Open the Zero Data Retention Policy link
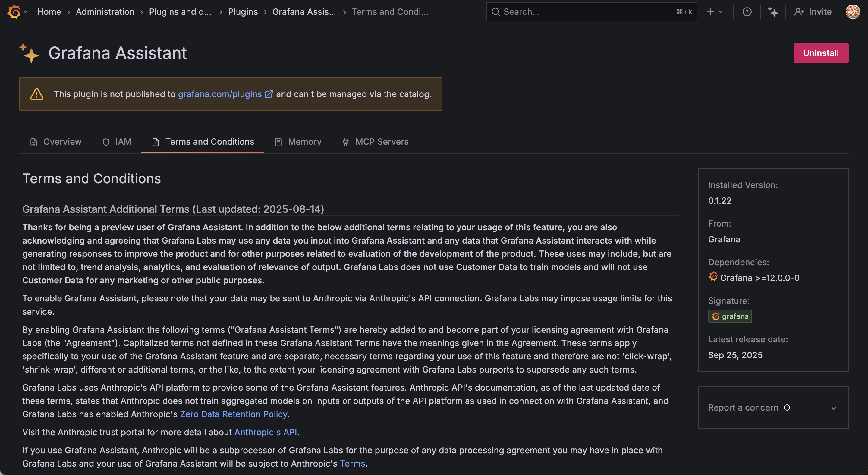Viewport: 868px width, 475px height. (234, 414)
